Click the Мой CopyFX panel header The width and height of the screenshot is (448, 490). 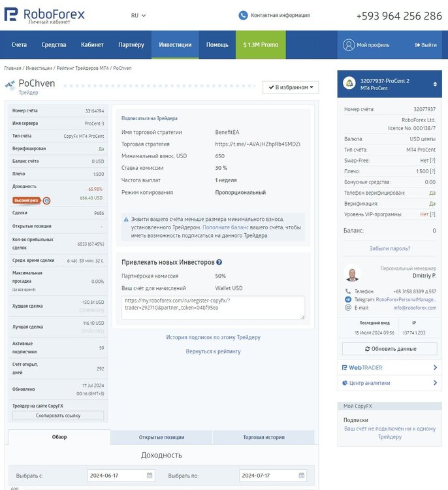(x=390, y=406)
